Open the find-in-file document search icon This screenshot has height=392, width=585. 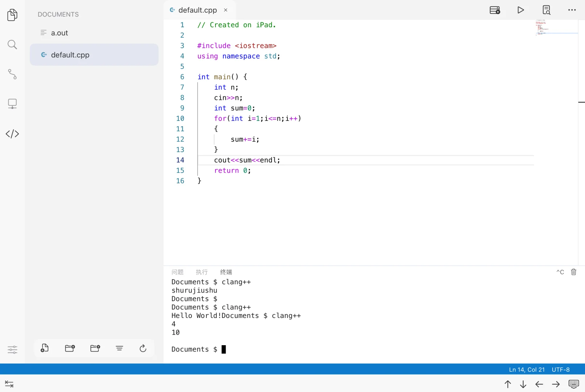(x=546, y=10)
